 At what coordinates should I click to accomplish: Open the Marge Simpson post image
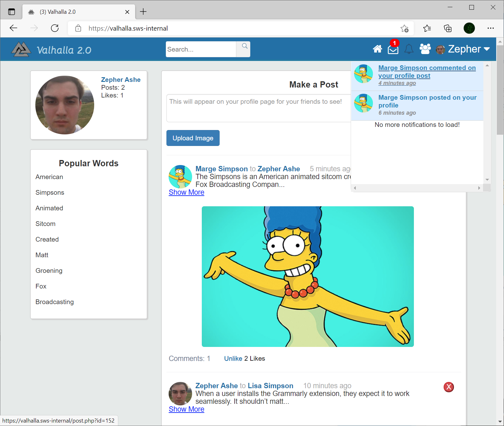click(308, 277)
